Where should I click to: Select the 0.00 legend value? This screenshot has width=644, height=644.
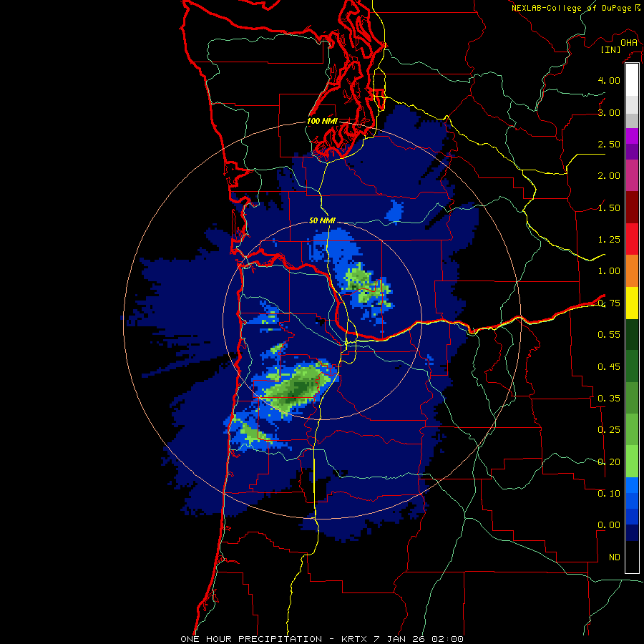click(609, 525)
